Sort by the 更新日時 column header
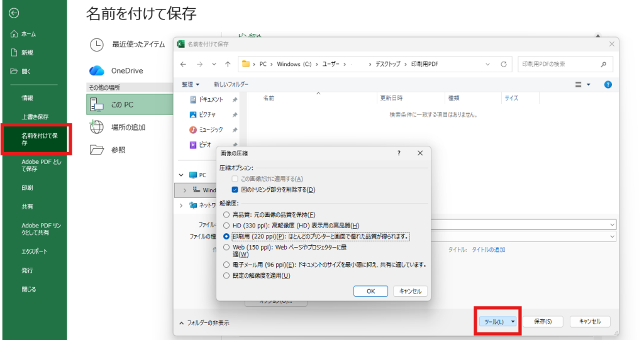 (391, 98)
